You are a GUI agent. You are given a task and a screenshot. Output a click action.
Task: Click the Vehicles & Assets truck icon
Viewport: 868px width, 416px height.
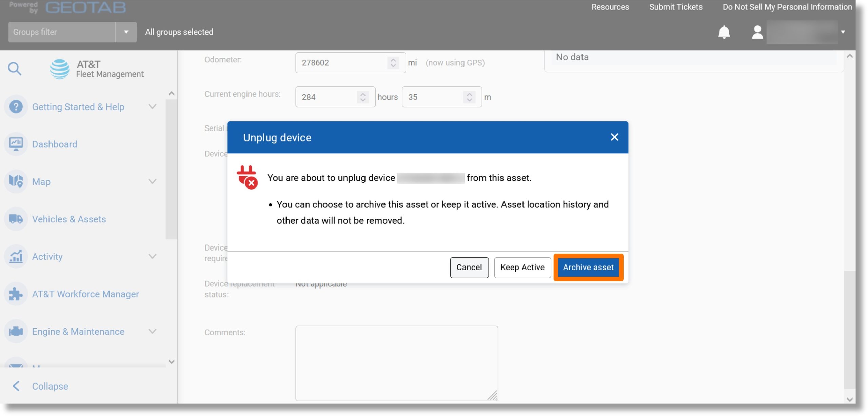(x=16, y=219)
